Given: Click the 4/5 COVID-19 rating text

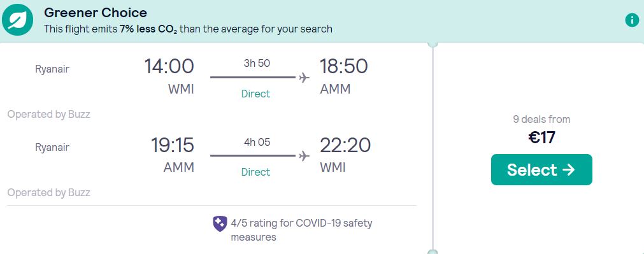Looking at the screenshot, I should tap(301, 230).
